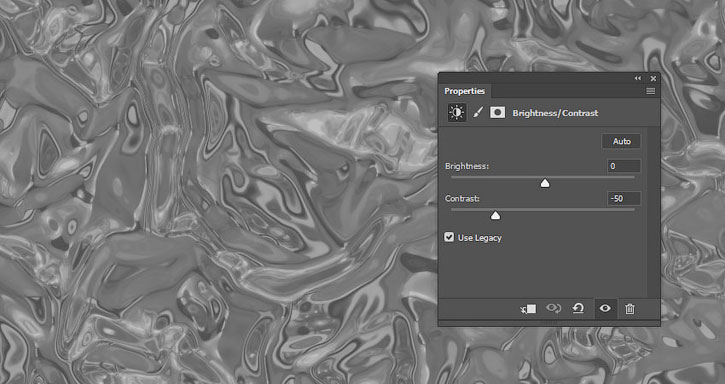Open the Properties panel menu

651,91
